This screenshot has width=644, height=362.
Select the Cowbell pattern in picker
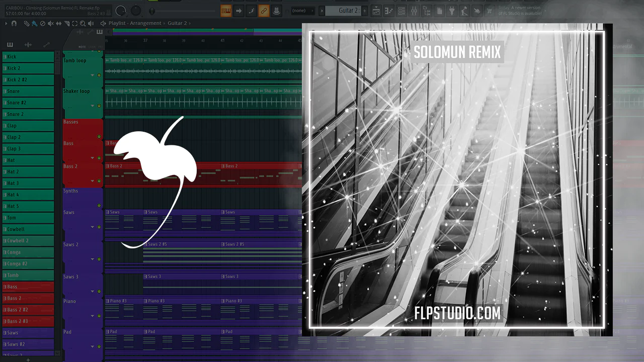[x=28, y=229]
